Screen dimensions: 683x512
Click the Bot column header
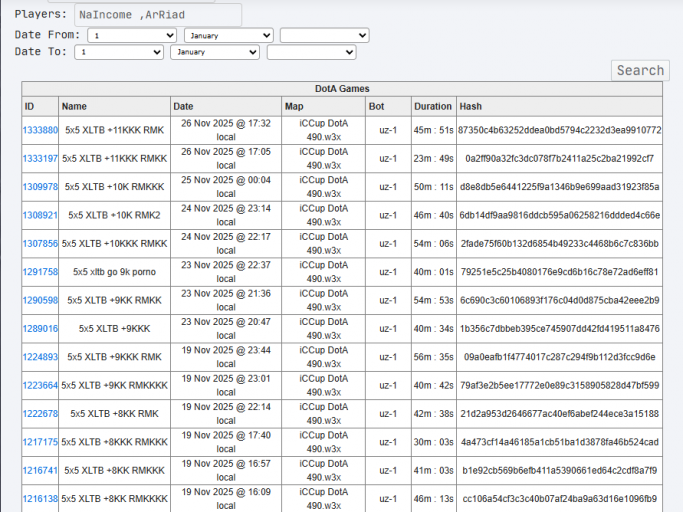pos(388,106)
